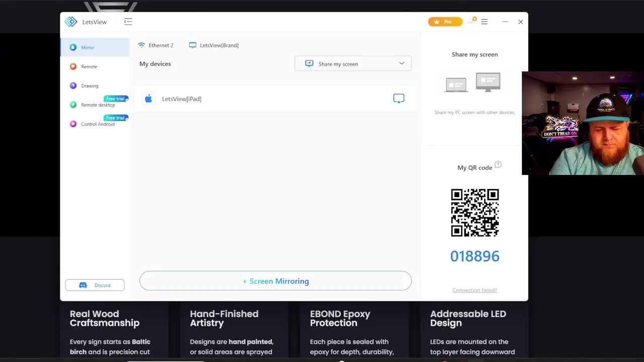Click the starred icon beside Pro
This screenshot has width=644, height=362.
tap(471, 21)
